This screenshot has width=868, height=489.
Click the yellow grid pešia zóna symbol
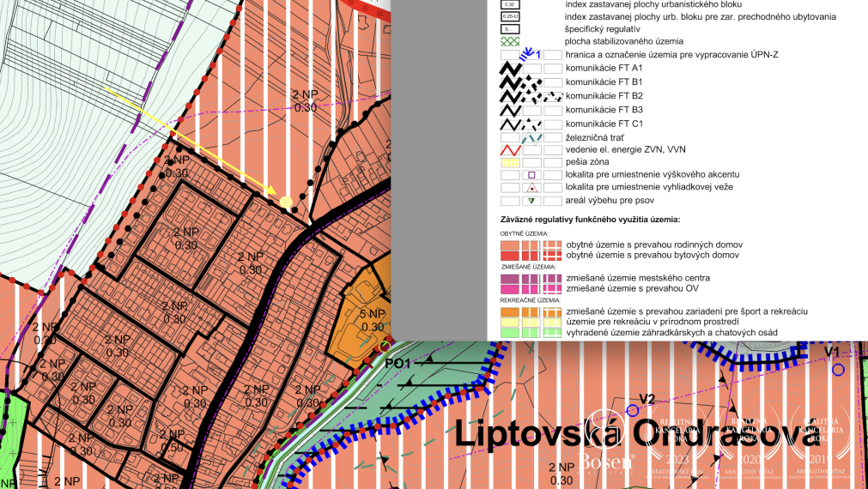(510, 163)
